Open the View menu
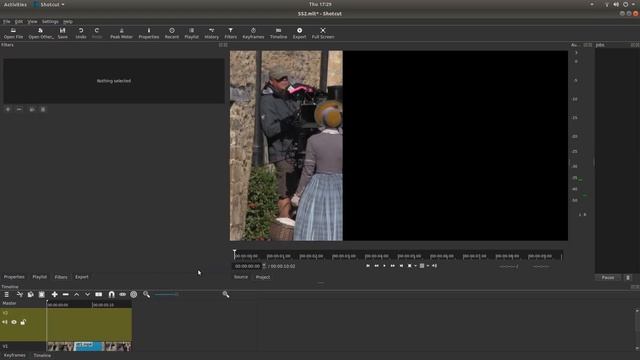 coord(32,21)
